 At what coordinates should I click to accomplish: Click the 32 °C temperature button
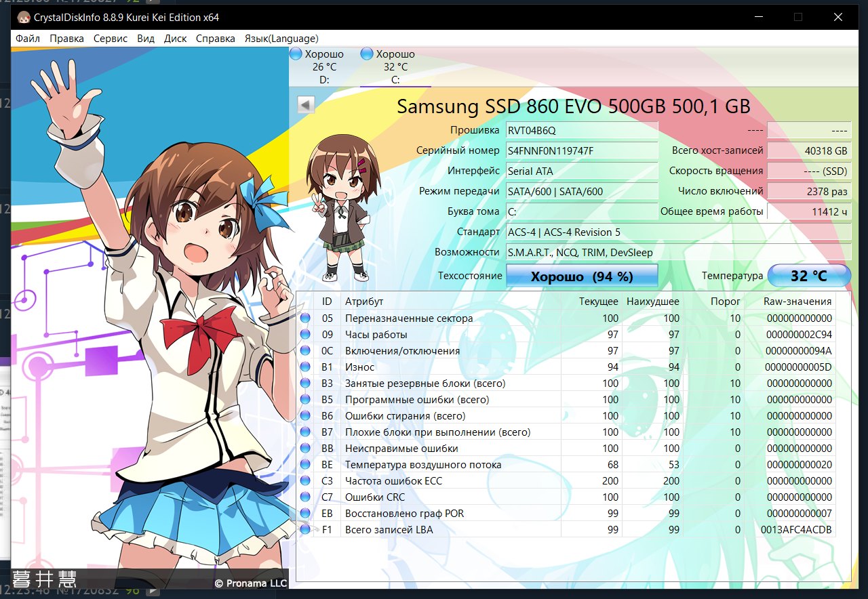tap(809, 276)
